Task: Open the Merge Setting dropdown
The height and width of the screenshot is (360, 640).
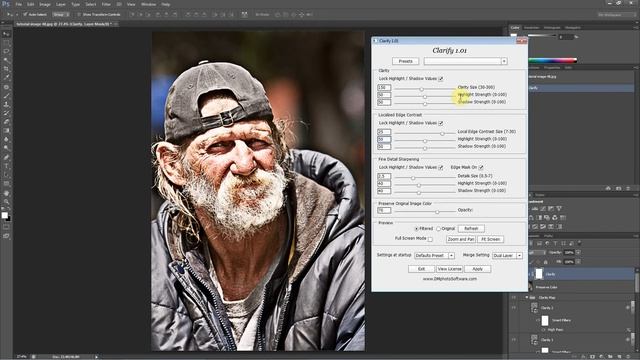Action: click(520, 256)
